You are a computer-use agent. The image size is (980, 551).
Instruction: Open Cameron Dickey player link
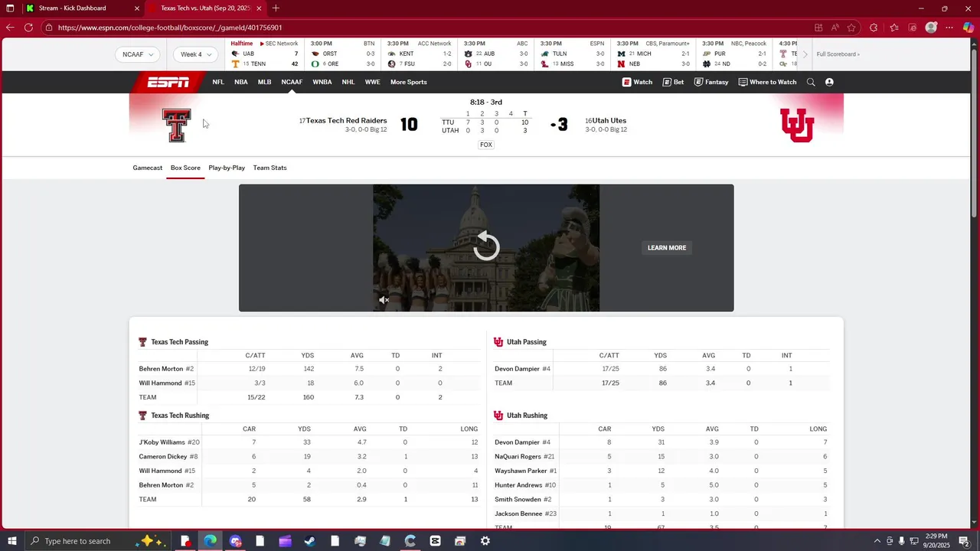click(x=162, y=457)
